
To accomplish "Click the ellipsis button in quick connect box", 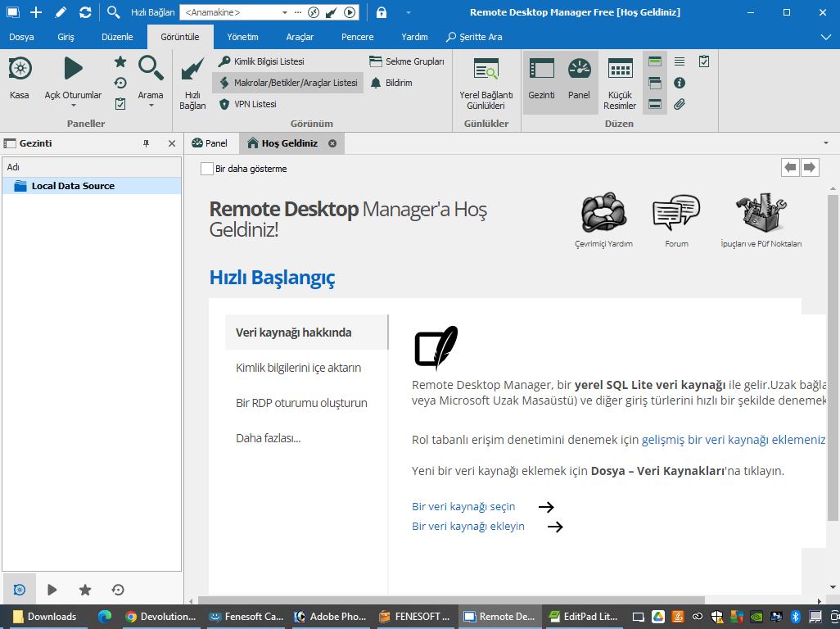I will [x=298, y=12].
